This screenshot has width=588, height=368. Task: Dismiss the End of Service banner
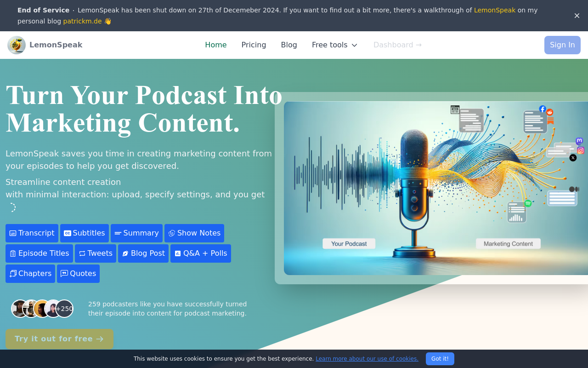pos(577,16)
